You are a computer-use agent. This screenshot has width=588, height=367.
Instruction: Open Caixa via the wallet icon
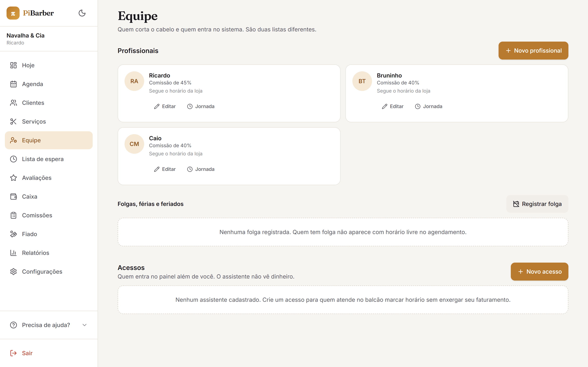13,196
